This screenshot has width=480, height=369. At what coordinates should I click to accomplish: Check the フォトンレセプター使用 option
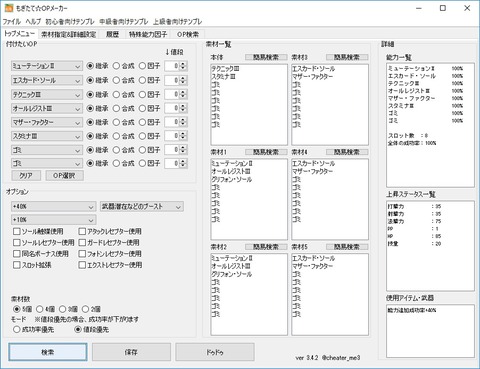[x=110, y=254]
